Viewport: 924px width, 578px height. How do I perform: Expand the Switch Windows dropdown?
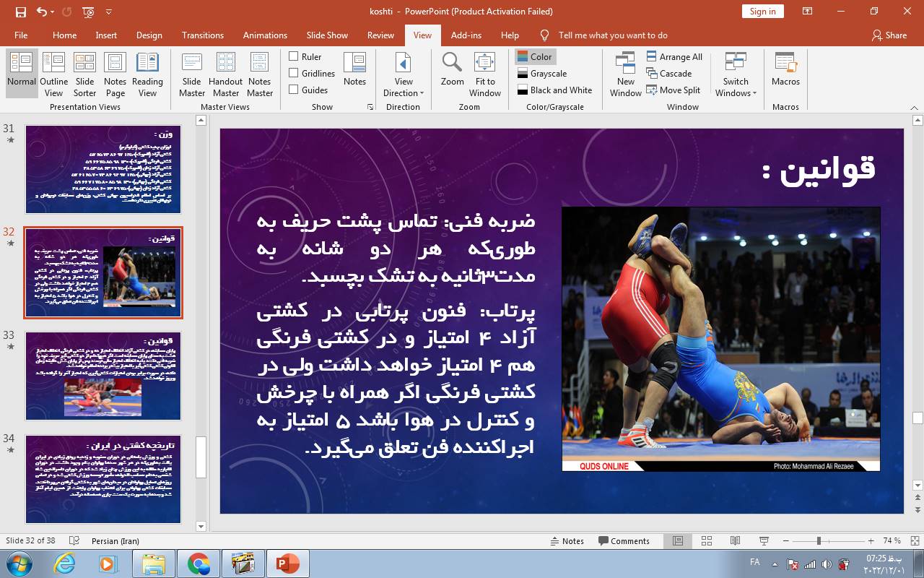point(736,75)
